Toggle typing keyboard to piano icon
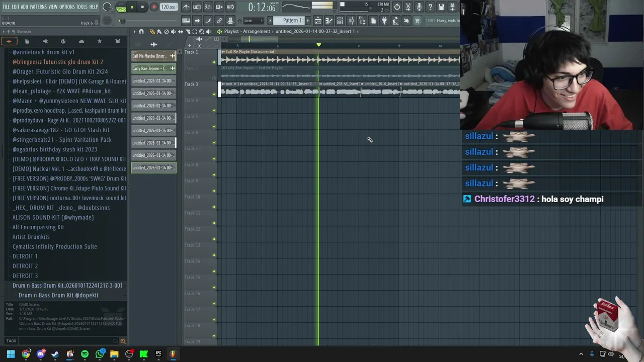Viewport: 644px width, 362px height. click(186, 21)
